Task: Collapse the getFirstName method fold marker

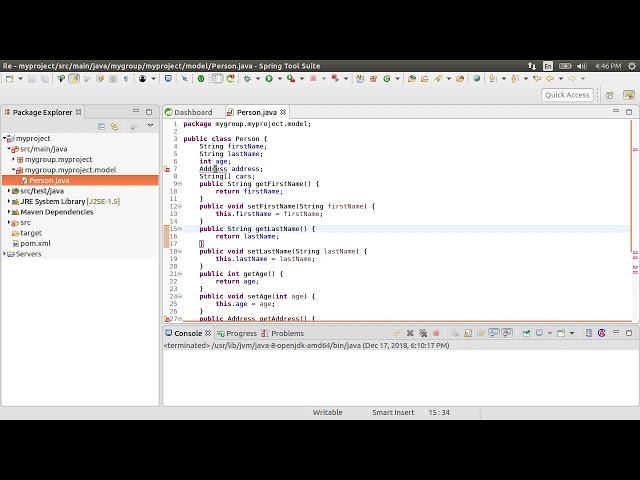Action: point(180,184)
